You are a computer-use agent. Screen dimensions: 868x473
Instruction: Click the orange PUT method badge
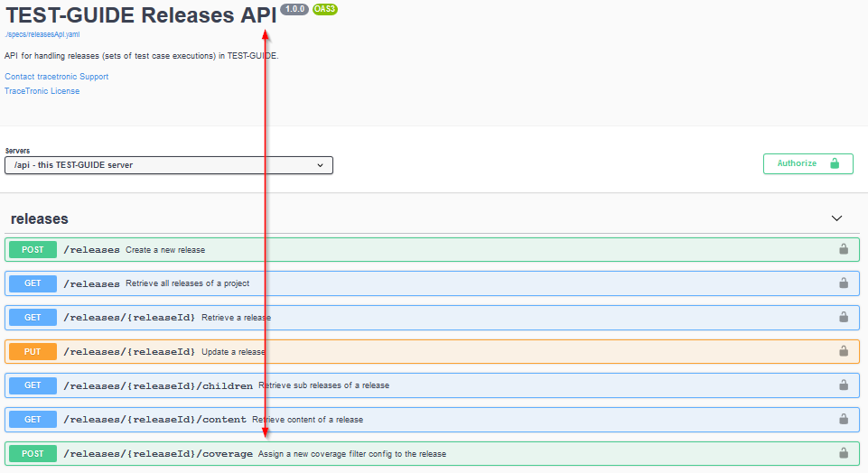[33, 351]
